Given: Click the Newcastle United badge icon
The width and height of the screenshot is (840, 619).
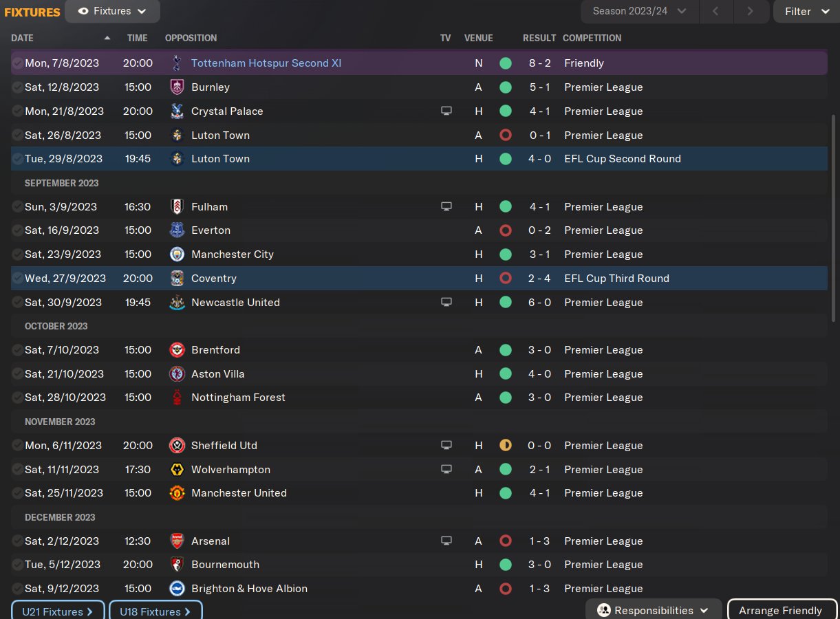Looking at the screenshot, I should point(177,303).
